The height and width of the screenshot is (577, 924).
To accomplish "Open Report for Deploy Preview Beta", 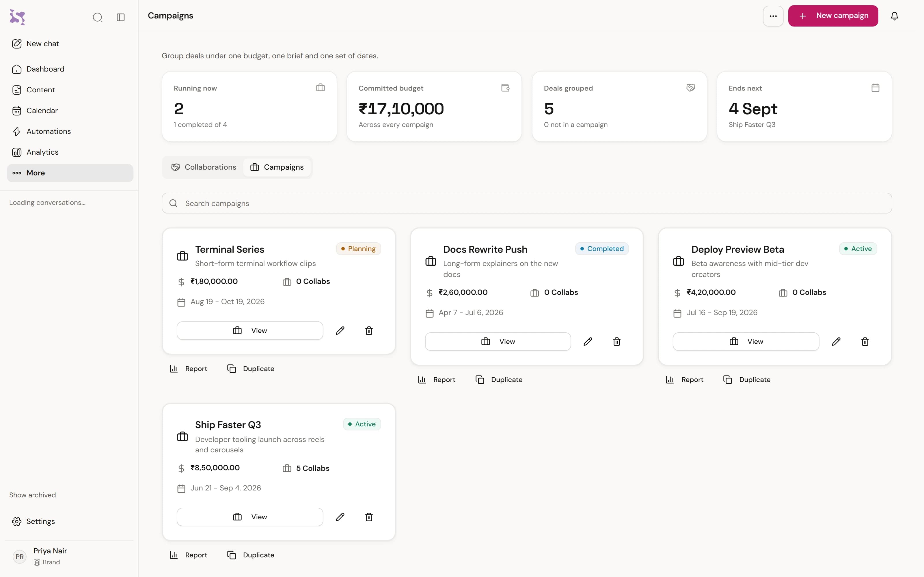I will (x=684, y=380).
